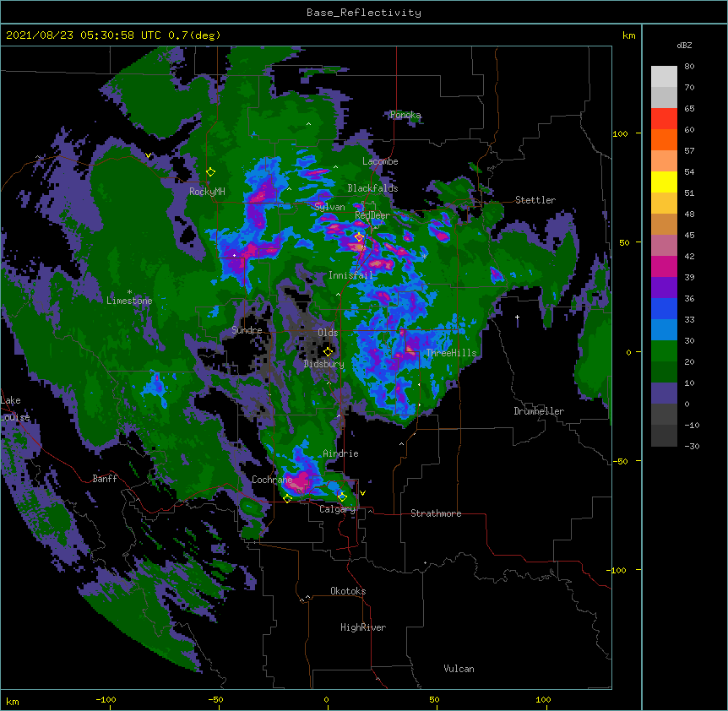Screen dimensions: 728x711
Task: Click the yellow diamond marker under Cochrane
Action: pos(287,499)
